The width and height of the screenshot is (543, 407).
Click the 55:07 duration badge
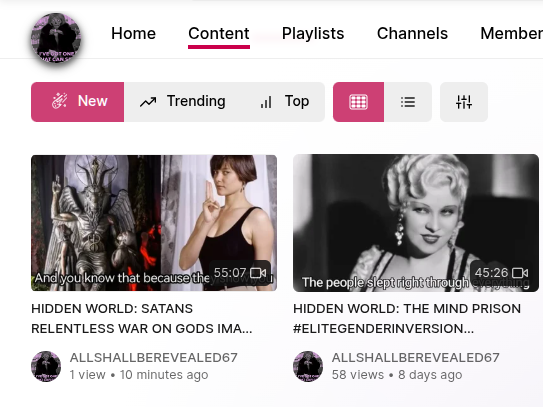coord(240,273)
